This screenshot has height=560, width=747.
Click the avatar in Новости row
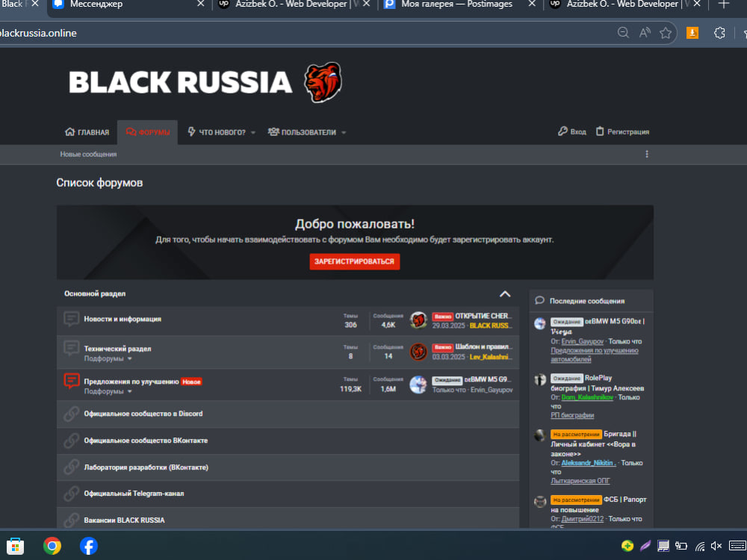(418, 320)
